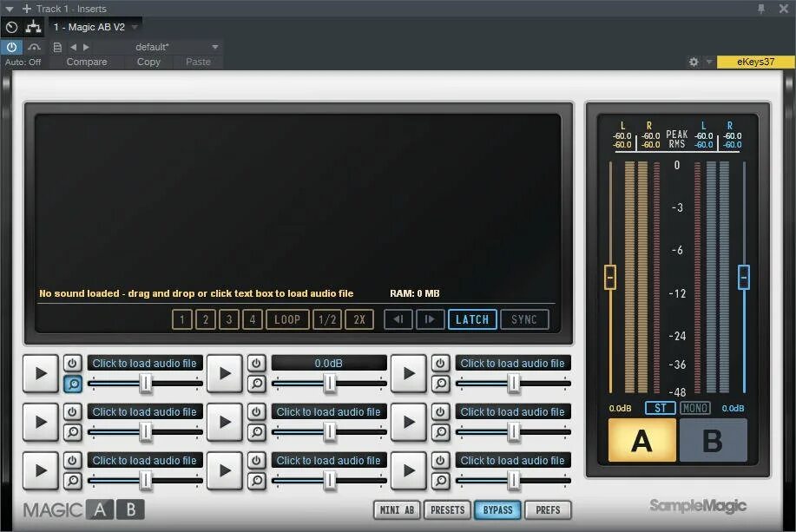The height and width of the screenshot is (532, 796).
Task: Enable ST stereo monitoring mode
Action: click(x=660, y=408)
